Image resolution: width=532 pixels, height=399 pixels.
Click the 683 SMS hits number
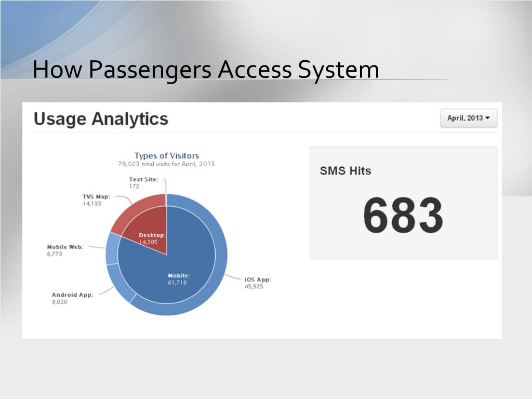pos(403,216)
